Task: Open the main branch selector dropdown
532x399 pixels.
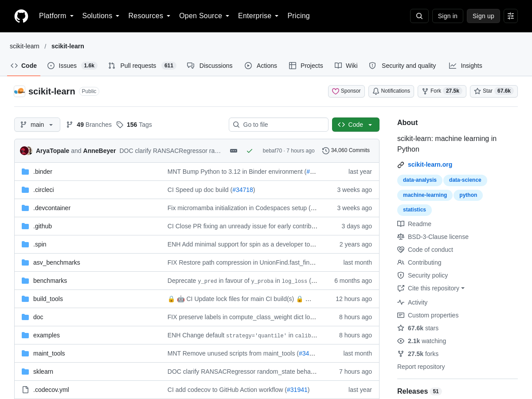Action: [x=37, y=125]
